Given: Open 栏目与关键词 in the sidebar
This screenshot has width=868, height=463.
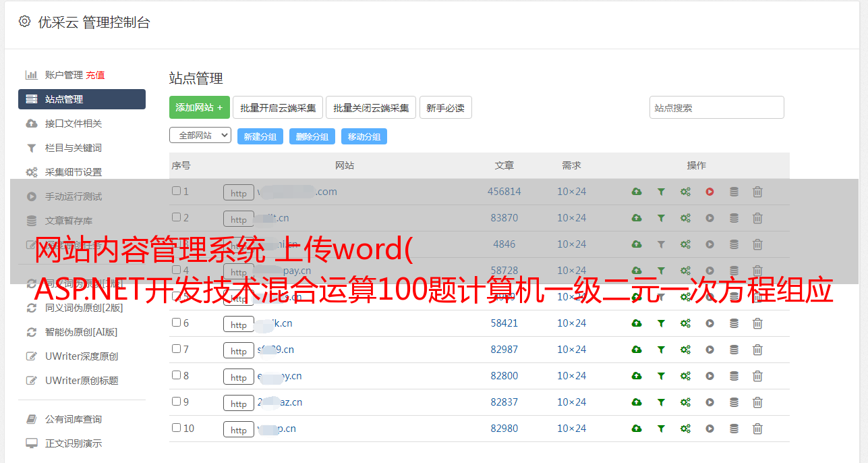Looking at the screenshot, I should 74,148.
